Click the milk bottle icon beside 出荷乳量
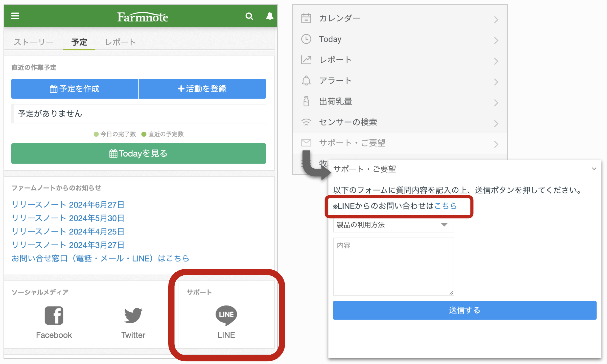The image size is (607, 364). click(306, 101)
